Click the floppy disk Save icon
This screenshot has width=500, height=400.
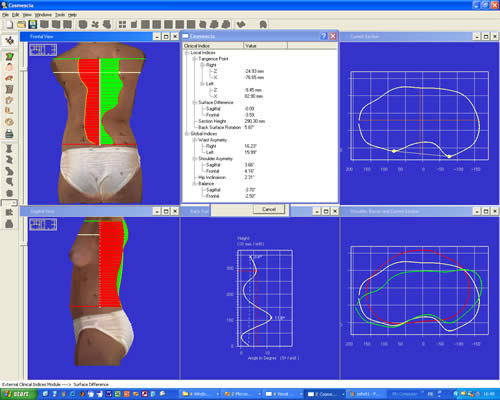click(x=32, y=24)
